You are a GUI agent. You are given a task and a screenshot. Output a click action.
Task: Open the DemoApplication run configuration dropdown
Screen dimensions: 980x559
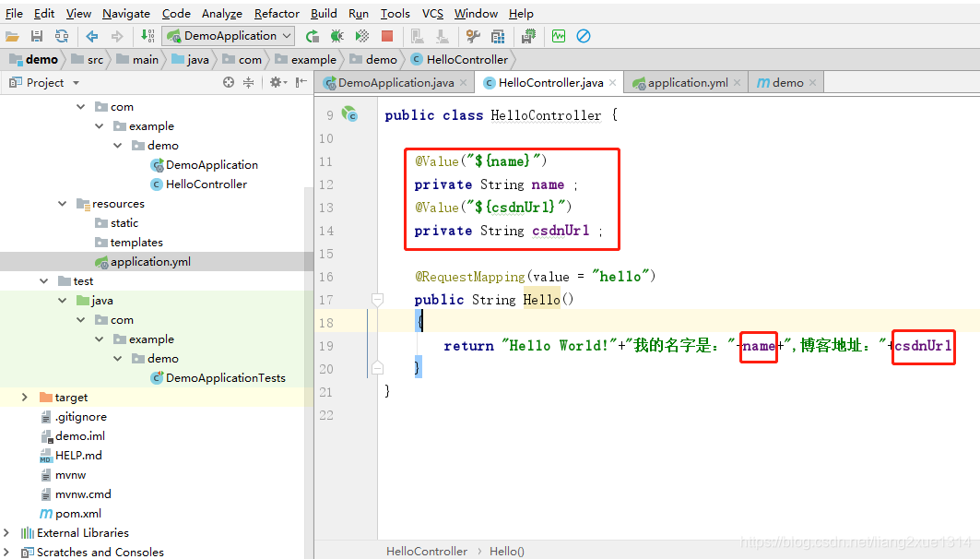coord(228,36)
